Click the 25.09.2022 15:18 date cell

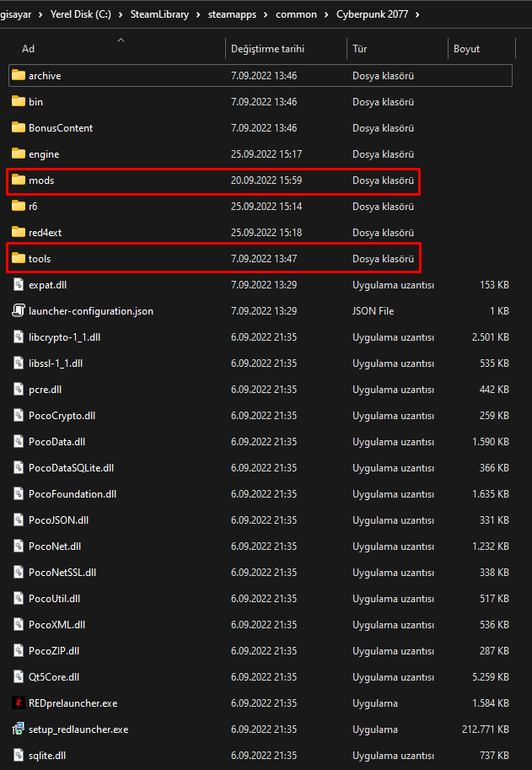coord(266,232)
